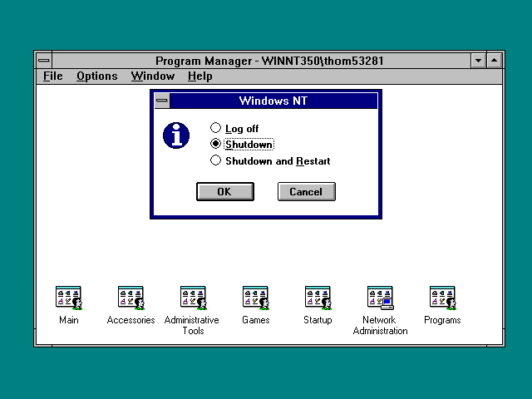Screen dimensions: 532x399
Task: Open the Options menu
Action: click(96, 76)
